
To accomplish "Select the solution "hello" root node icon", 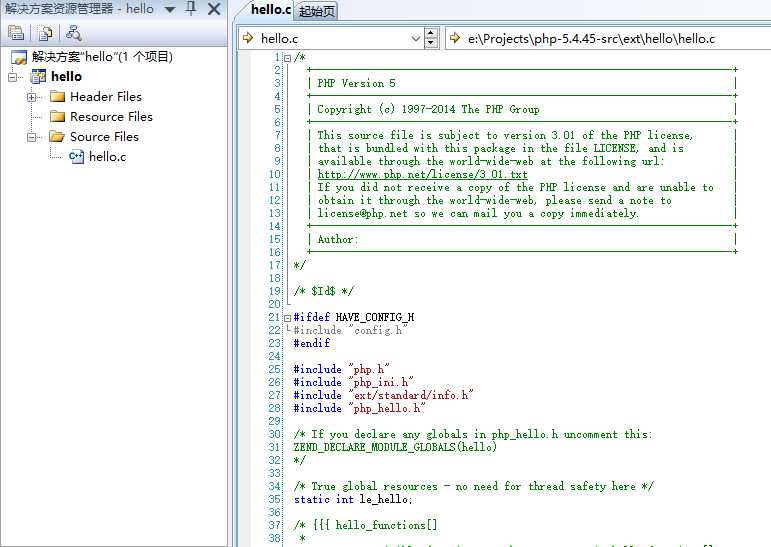I will click(19, 57).
